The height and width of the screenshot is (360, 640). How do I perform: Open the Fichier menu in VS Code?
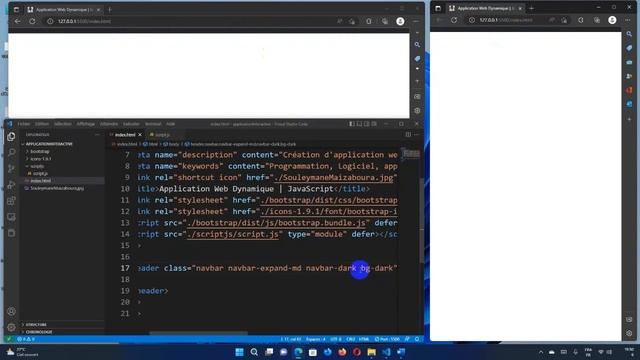tap(24, 124)
